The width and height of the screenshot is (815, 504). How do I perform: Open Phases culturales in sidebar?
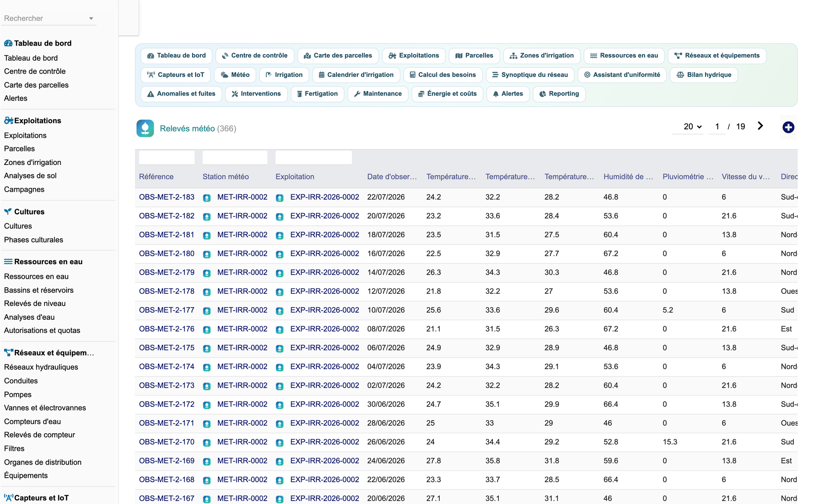click(x=34, y=240)
